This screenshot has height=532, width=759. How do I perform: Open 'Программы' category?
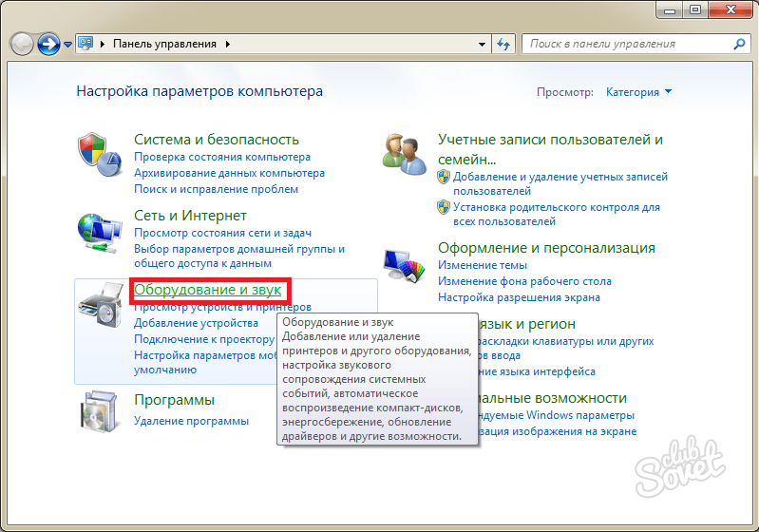pos(174,400)
